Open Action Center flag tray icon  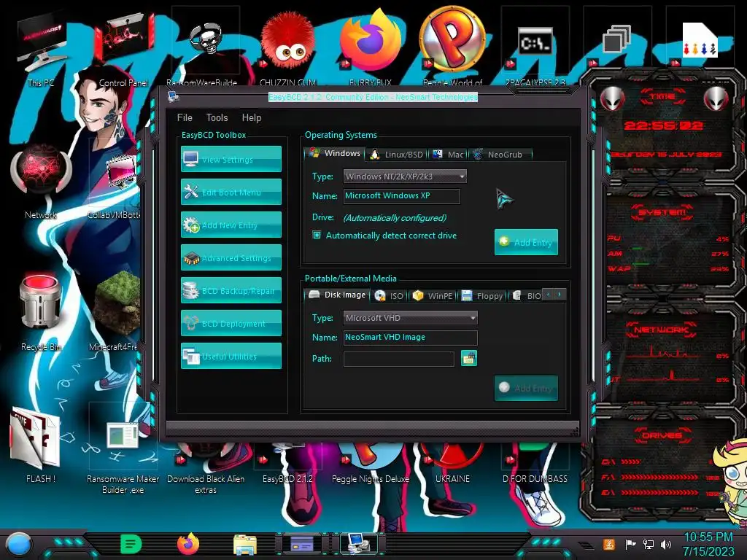(630, 544)
